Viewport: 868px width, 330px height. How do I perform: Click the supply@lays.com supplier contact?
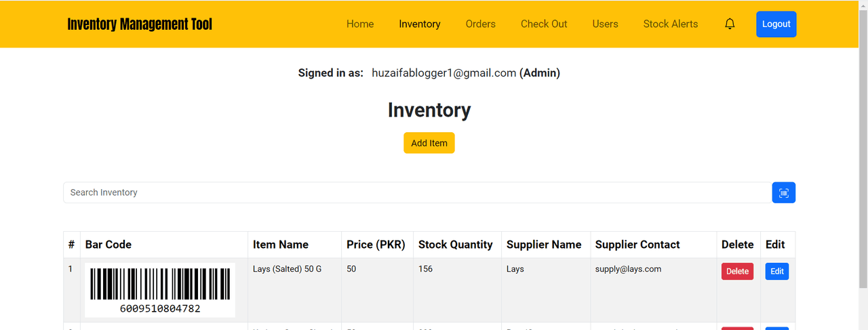628,269
